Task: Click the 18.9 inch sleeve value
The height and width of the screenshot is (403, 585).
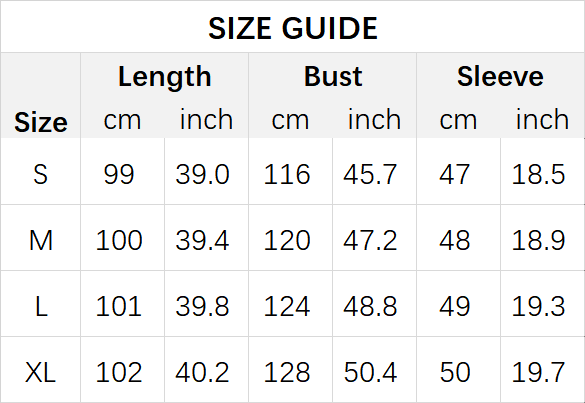Action: tap(538, 240)
